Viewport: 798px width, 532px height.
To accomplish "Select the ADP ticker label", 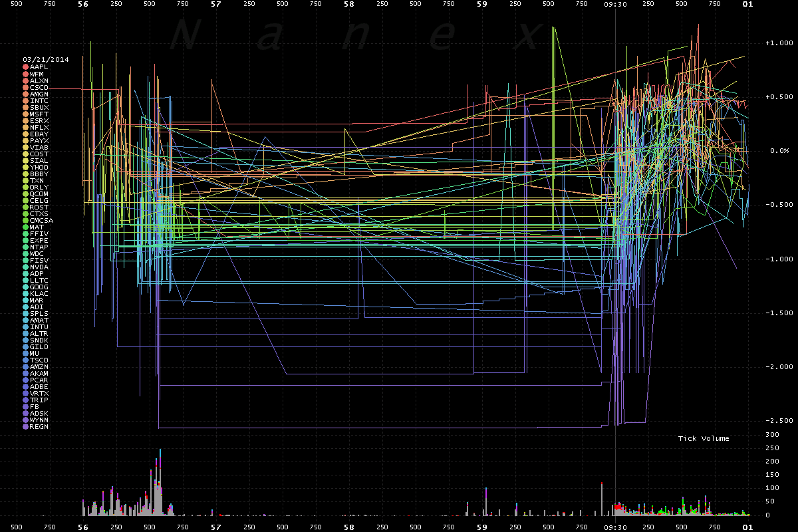I will pyautogui.click(x=37, y=273).
